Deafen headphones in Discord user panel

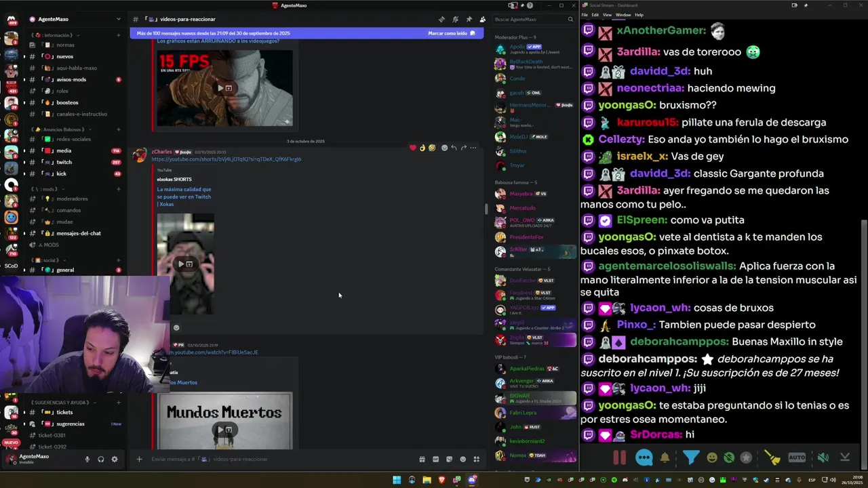coord(100,459)
